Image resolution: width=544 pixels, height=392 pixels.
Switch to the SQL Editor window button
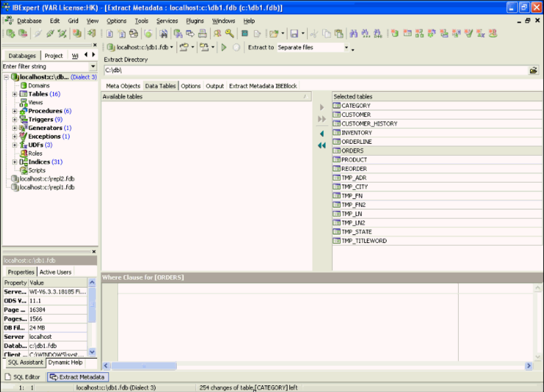pos(23,377)
